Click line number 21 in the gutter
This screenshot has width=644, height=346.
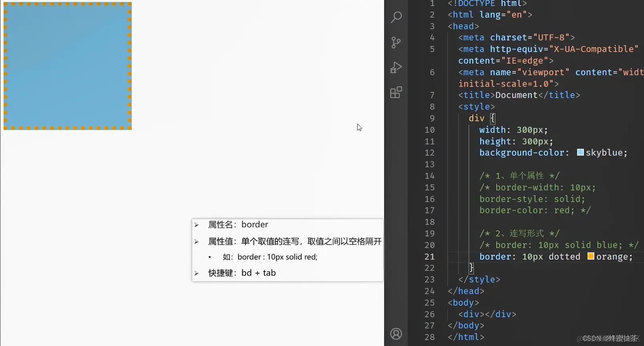[x=429, y=256]
